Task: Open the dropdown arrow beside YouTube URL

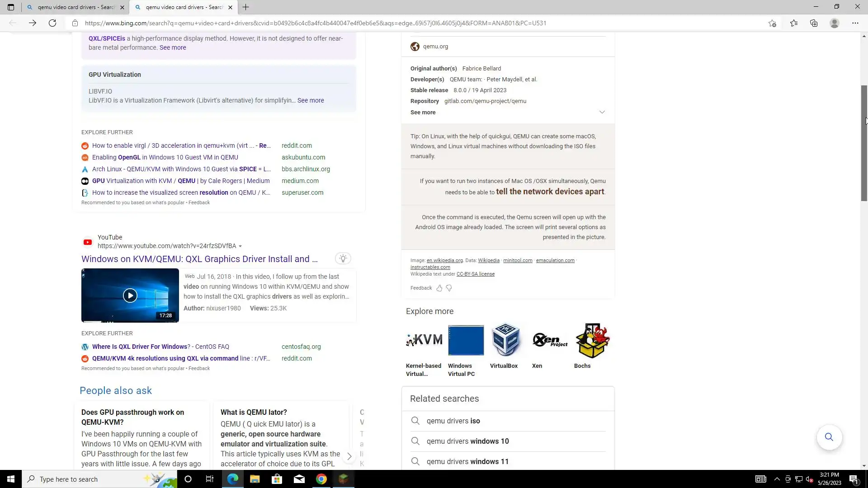Action: [240, 246]
